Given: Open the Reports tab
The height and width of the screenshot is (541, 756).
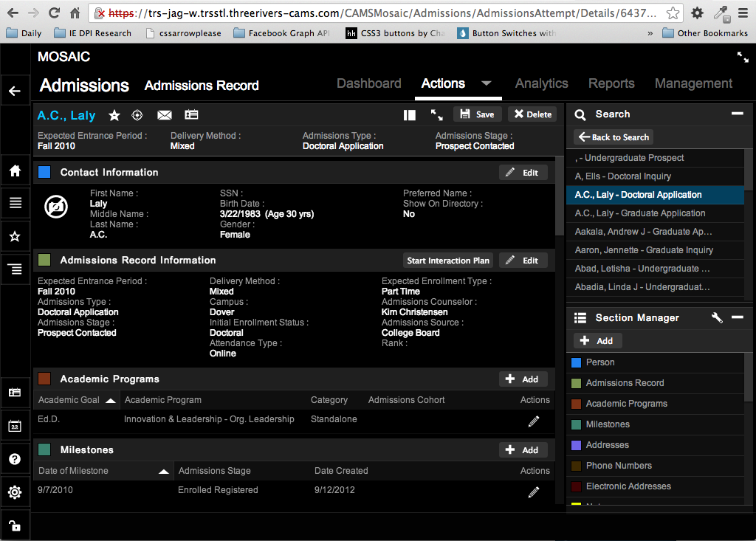Looking at the screenshot, I should coord(611,83).
